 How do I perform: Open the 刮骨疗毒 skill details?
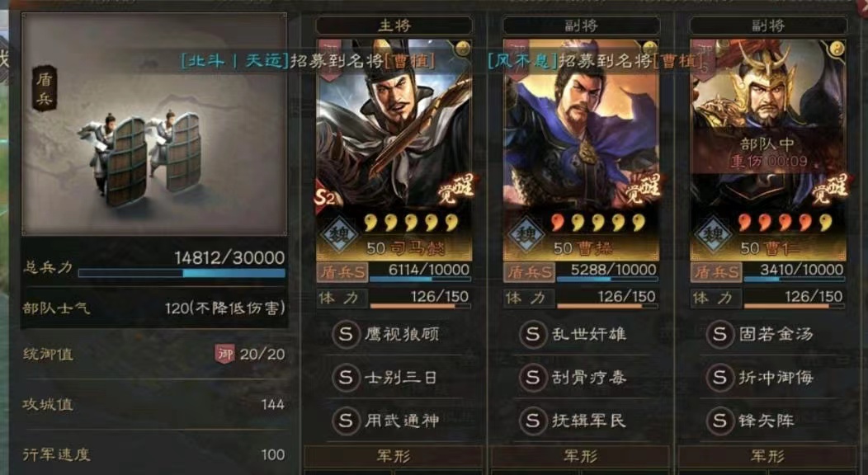click(x=573, y=377)
